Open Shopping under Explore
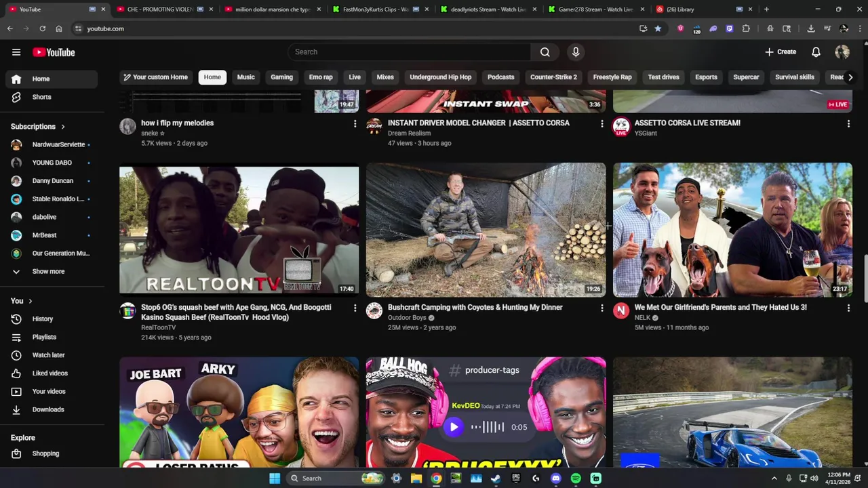This screenshot has width=868, height=488. coord(52,453)
